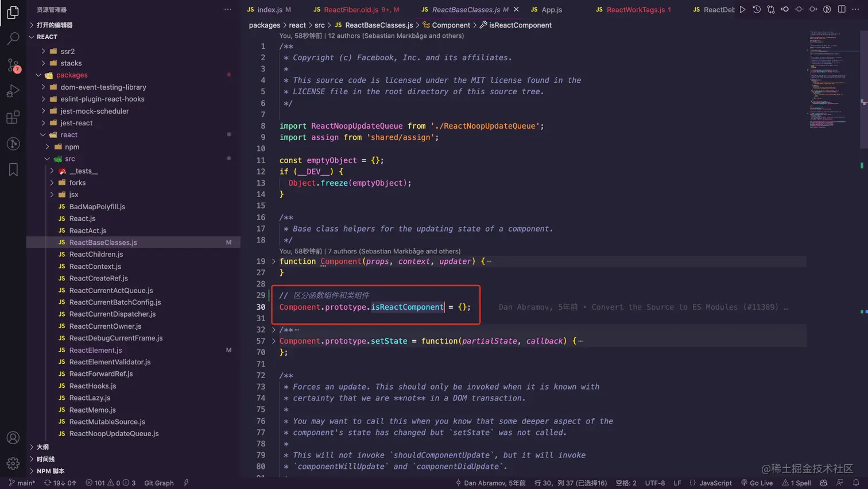
Task: Click the Run code play icon
Action: tap(743, 9)
